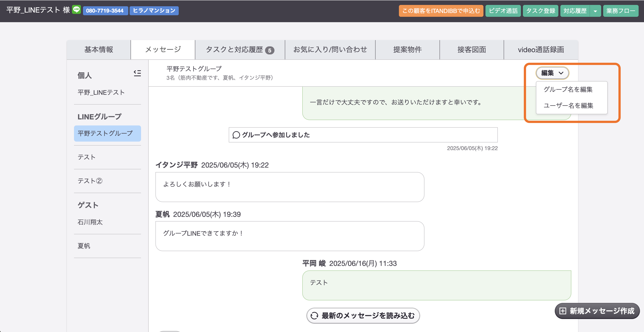This screenshot has height=332, width=644.
Task: Load newest messages with 最新のメッセージを読み込む
Action: [x=363, y=316]
